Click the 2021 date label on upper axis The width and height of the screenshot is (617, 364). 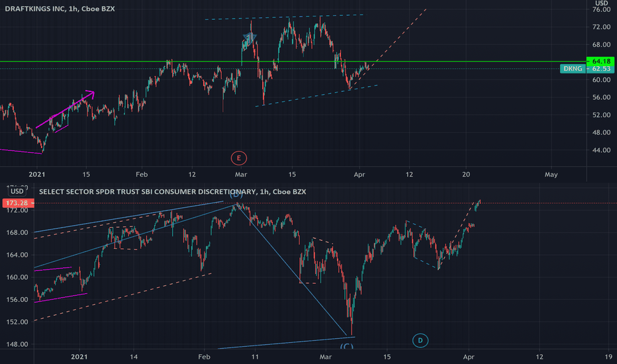[37, 174]
